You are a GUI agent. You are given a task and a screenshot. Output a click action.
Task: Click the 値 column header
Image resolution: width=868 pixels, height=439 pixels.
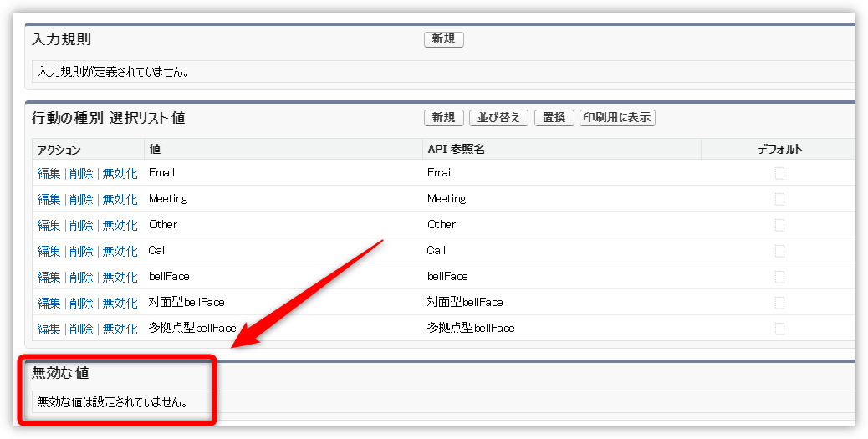tap(155, 149)
